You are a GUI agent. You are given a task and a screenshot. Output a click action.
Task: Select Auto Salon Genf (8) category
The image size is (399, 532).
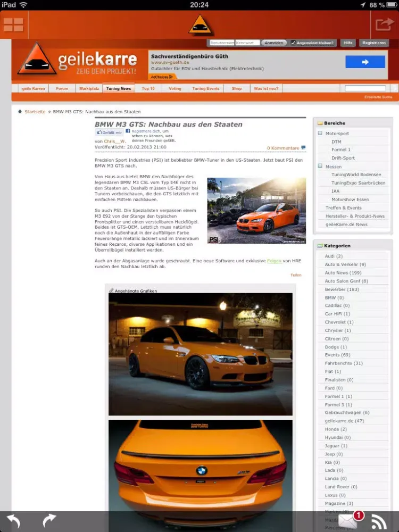click(346, 281)
